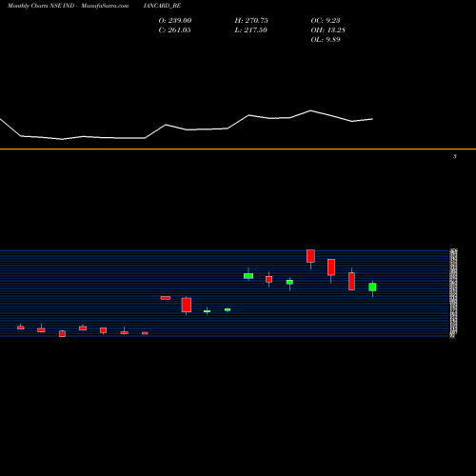
Task: Select the low price 'L: 217.50'
Action: pyautogui.click(x=251, y=30)
